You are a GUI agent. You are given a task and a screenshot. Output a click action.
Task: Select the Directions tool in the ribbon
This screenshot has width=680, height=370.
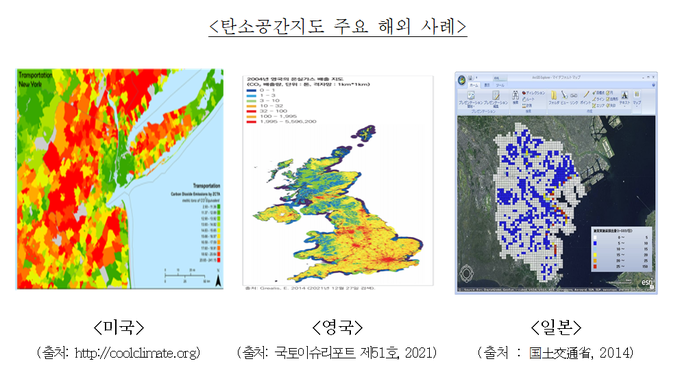pos(533,93)
